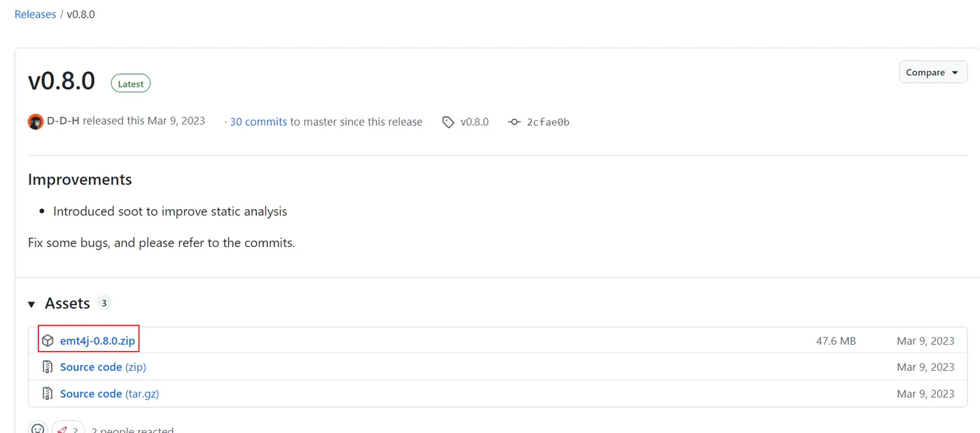Click the v0.8.0 release title
The image size is (980, 433).
click(x=62, y=81)
